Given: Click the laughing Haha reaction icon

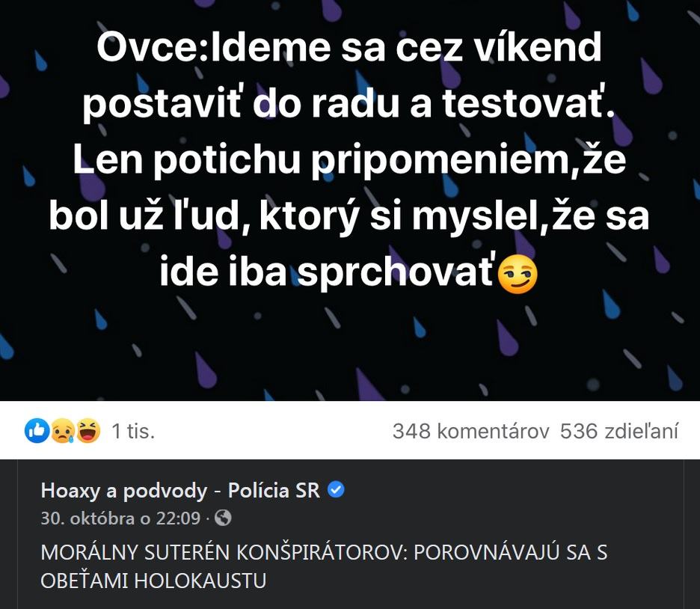Looking at the screenshot, I should point(87,430).
